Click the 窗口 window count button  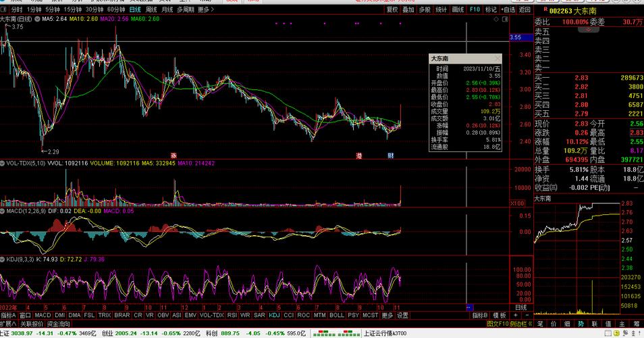[x=26, y=316]
